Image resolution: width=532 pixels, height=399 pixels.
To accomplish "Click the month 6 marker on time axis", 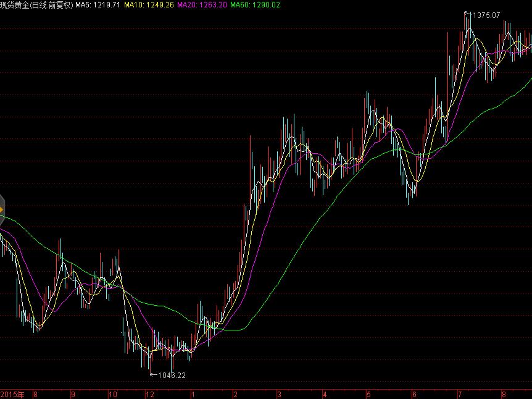I will point(414,395).
